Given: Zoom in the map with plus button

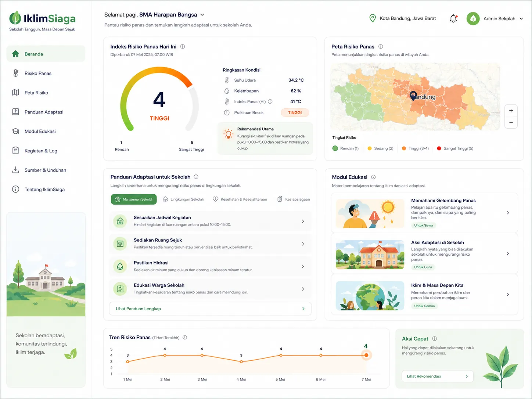Looking at the screenshot, I should (x=511, y=111).
